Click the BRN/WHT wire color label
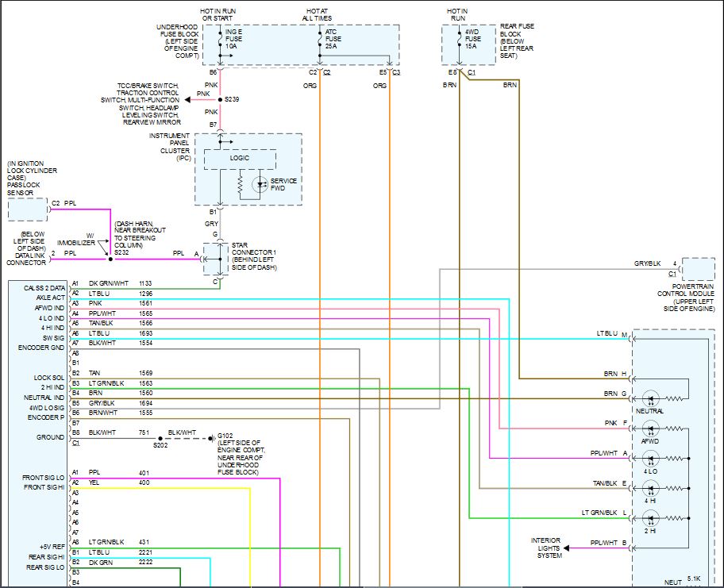The image size is (724, 588). (x=103, y=413)
